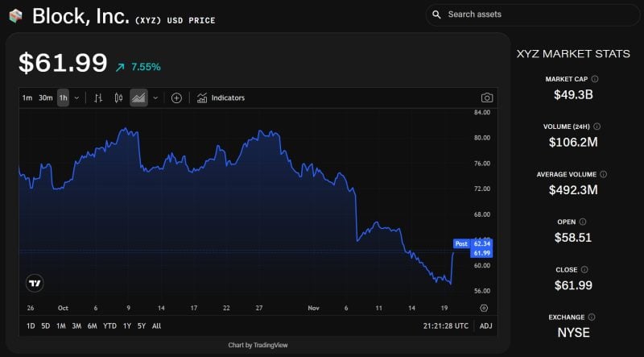The height and width of the screenshot is (357, 644).
Task: Switch to the 30m interval
Action: pyautogui.click(x=45, y=98)
